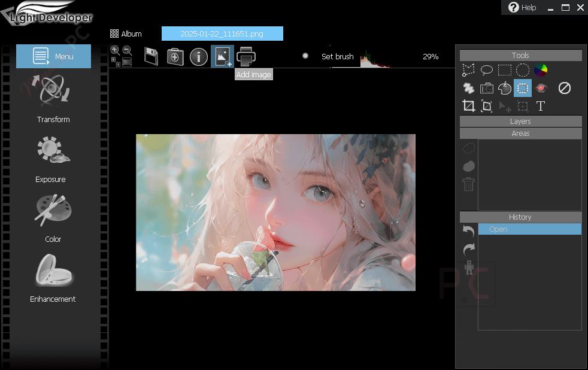Click the opened image on the canvas
This screenshot has height=370, width=588.
pyautogui.click(x=275, y=213)
